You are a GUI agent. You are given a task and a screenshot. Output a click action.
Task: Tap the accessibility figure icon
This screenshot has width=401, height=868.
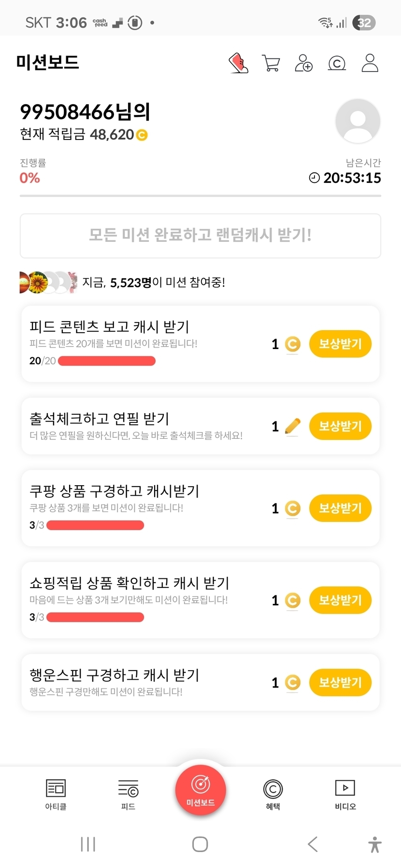point(374,844)
